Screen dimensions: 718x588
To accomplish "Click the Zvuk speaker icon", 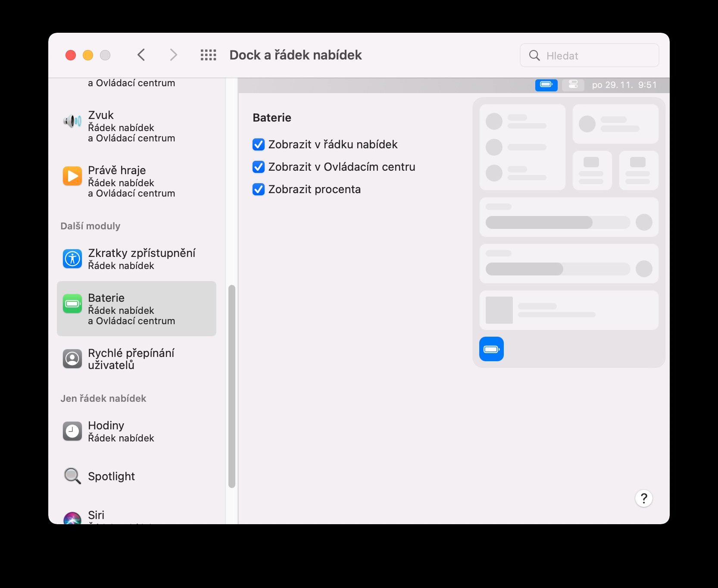I will pyautogui.click(x=72, y=121).
